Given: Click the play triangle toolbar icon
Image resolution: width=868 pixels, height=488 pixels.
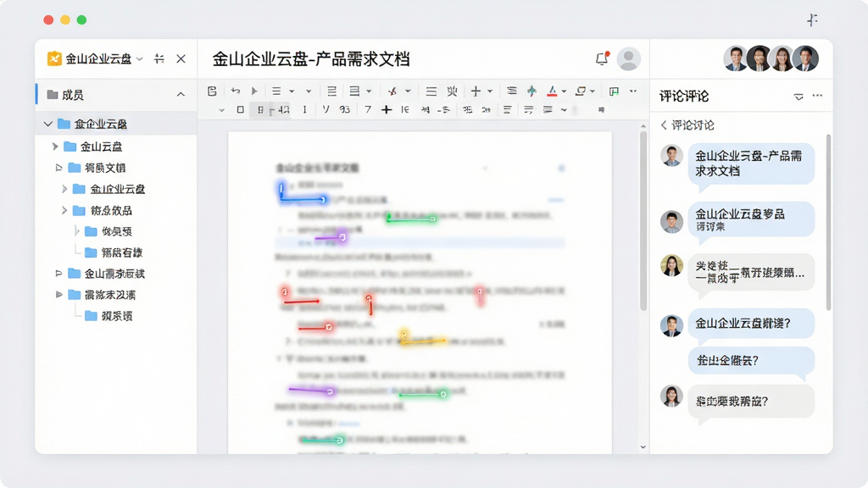Looking at the screenshot, I should 254,91.
